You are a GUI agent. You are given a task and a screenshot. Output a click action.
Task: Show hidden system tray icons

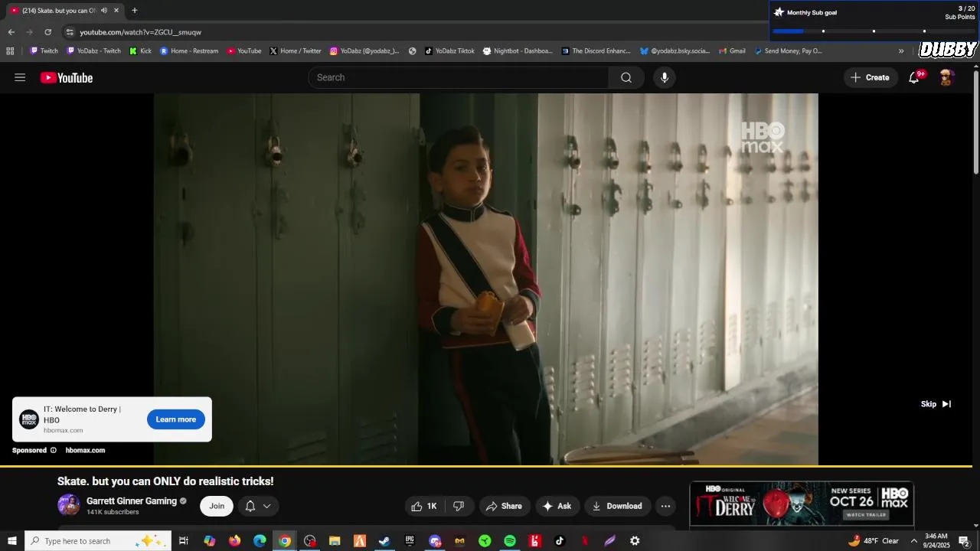(913, 541)
